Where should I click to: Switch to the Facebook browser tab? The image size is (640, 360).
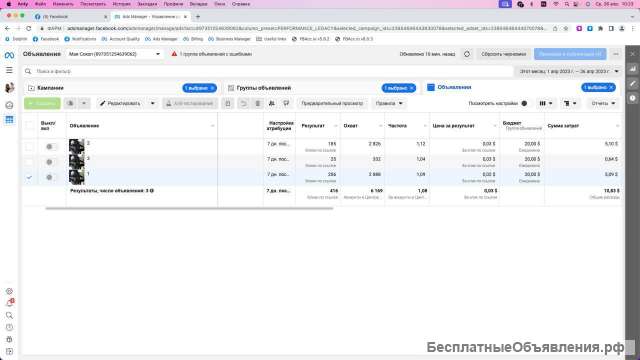tap(70, 17)
